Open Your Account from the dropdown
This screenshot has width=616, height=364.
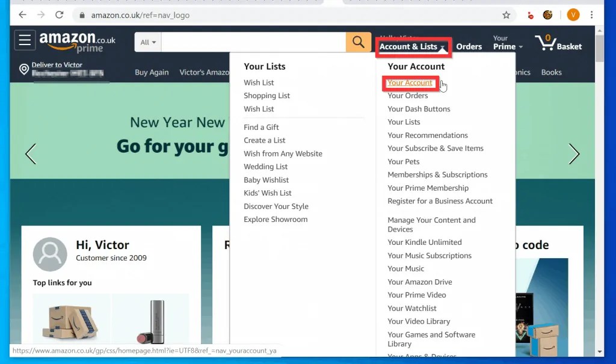coord(411,82)
